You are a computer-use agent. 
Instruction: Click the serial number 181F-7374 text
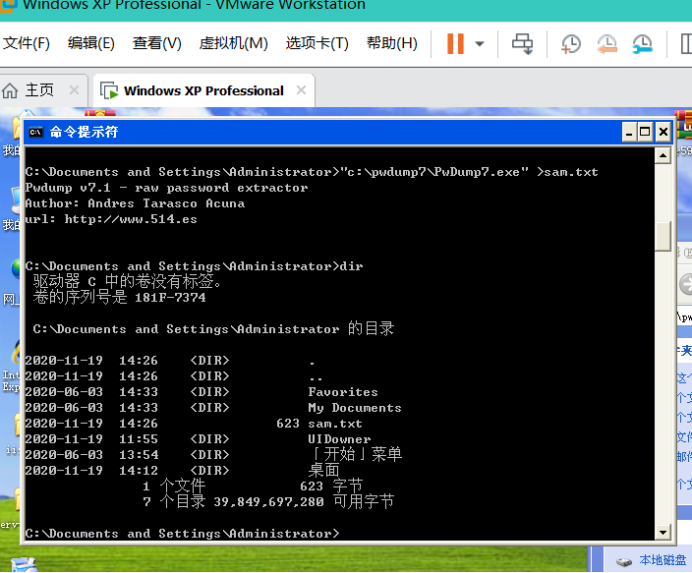pos(170,298)
